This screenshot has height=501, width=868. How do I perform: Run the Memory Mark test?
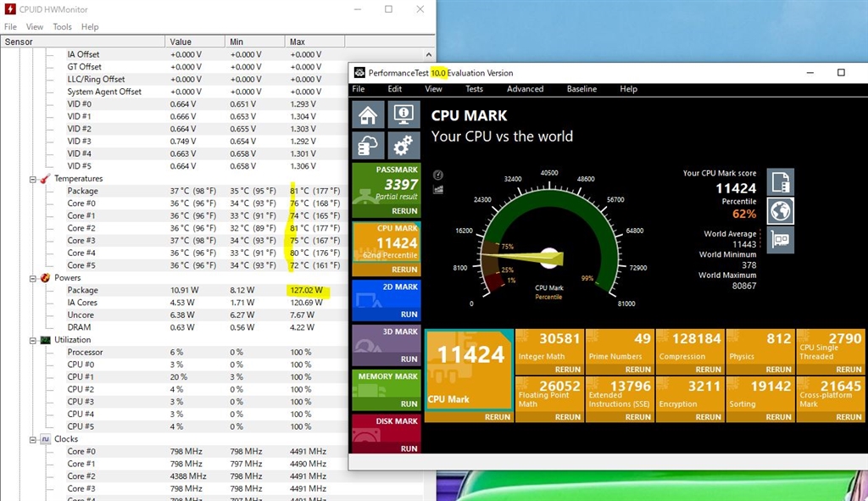409,404
